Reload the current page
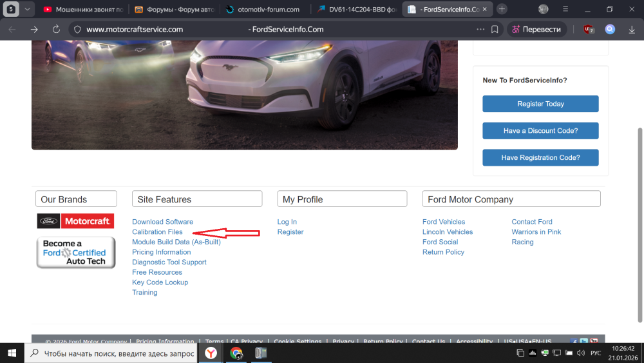This screenshot has height=363, width=644. pyautogui.click(x=56, y=29)
